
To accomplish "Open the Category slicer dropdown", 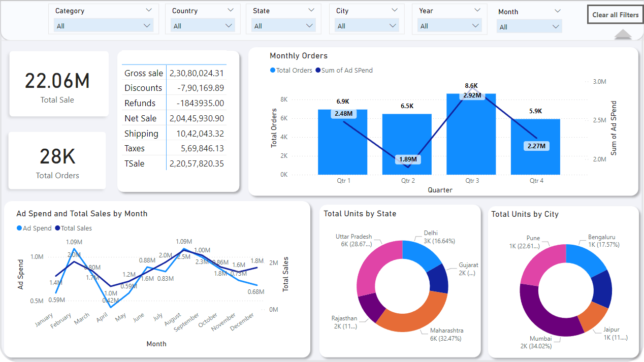I will coord(147,26).
